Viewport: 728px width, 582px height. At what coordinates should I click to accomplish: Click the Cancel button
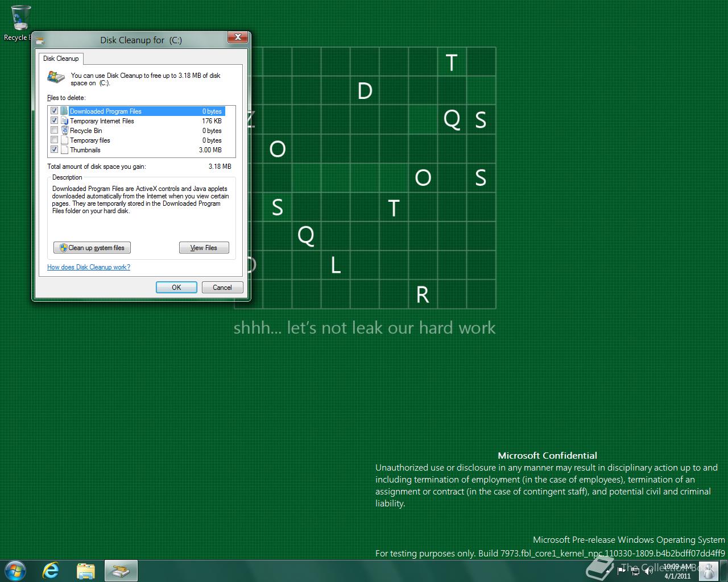pos(222,288)
